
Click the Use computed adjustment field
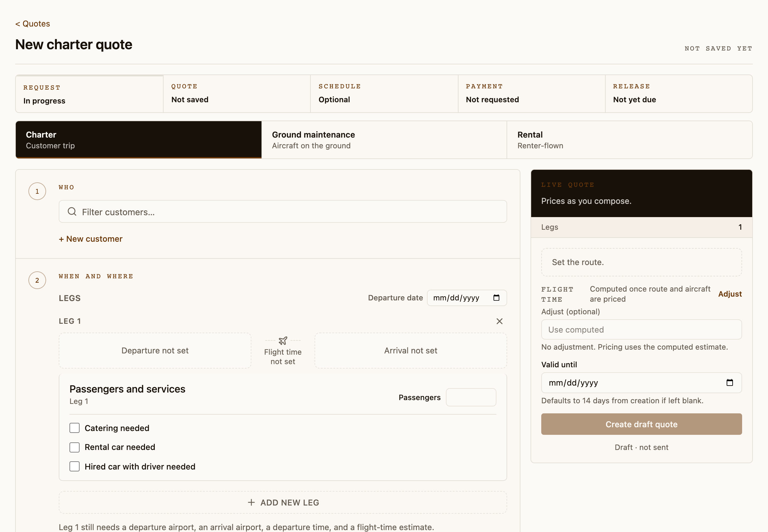tap(641, 330)
